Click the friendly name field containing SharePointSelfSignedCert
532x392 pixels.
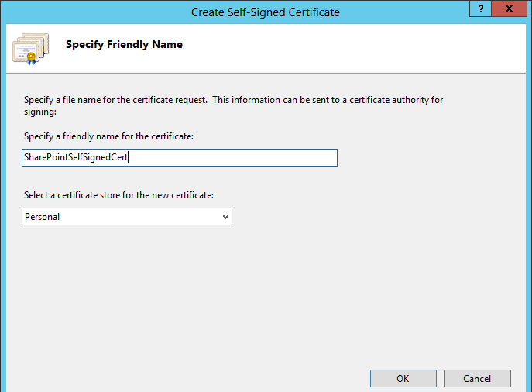pyautogui.click(x=180, y=157)
